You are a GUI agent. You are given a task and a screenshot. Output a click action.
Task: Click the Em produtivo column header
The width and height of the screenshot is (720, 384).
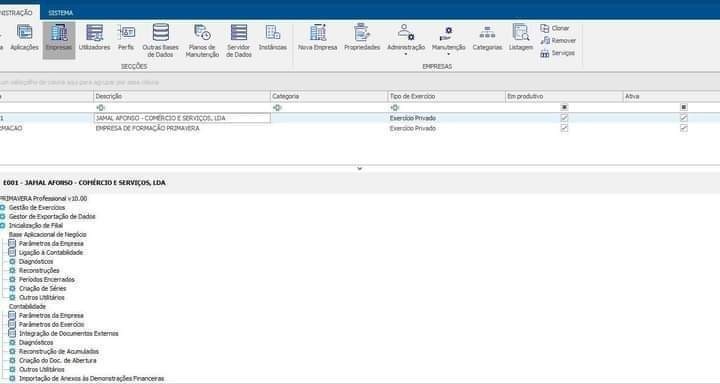click(564, 96)
